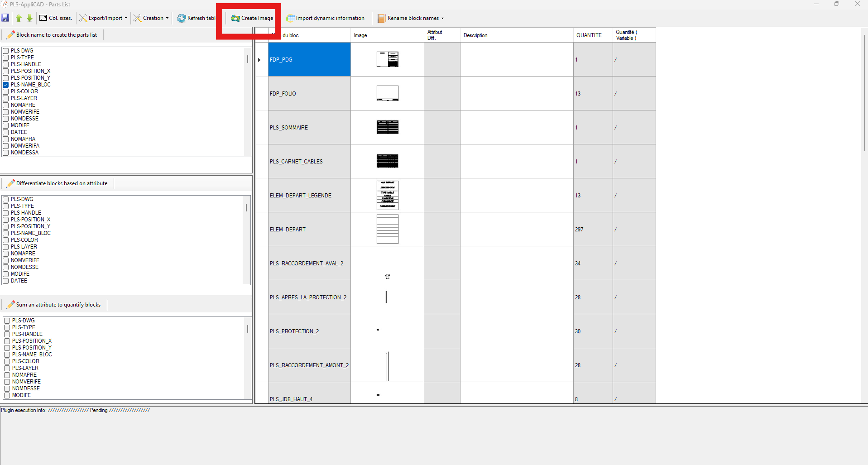
Task: Expand the Creation dropdown menu
Action: 167,18
